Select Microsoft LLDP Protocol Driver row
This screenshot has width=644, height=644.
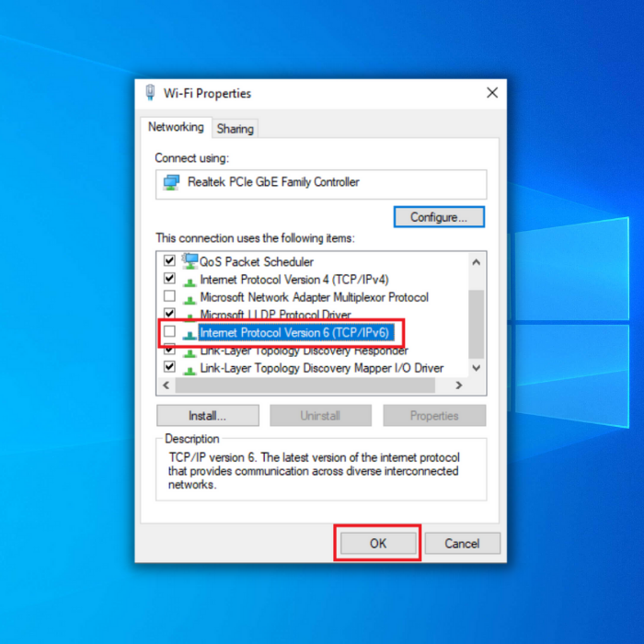pyautogui.click(x=275, y=315)
